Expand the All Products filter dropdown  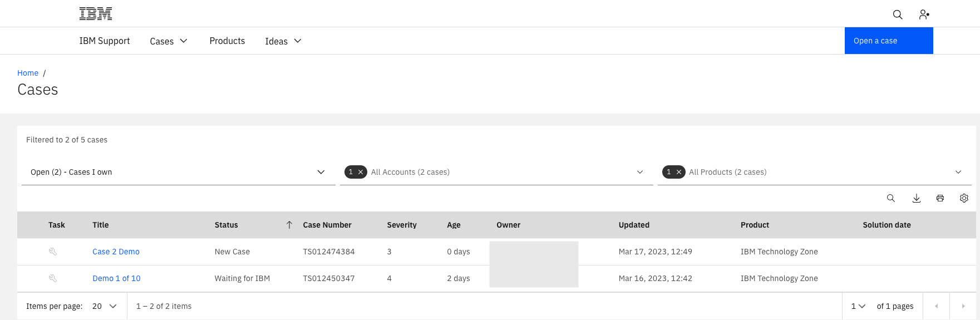pyautogui.click(x=958, y=173)
